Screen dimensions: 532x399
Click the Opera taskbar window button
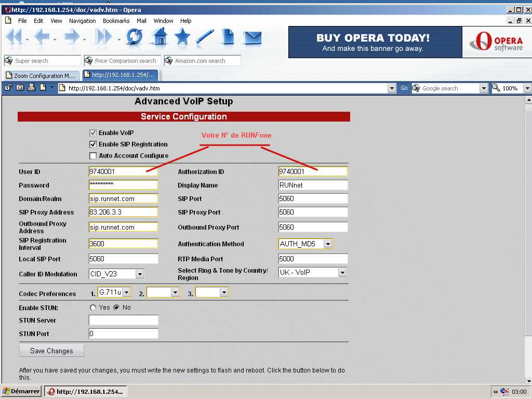click(86, 392)
